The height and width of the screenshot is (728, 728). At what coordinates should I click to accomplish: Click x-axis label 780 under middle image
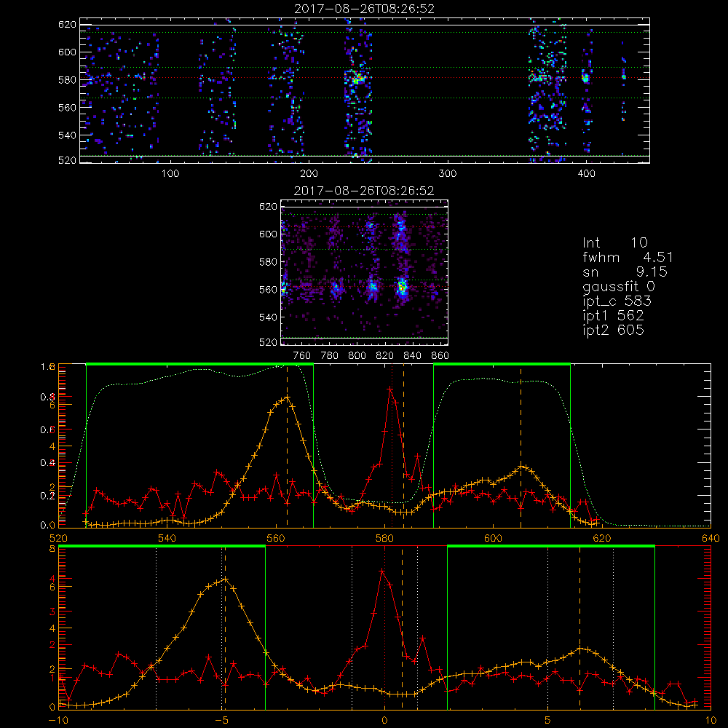tap(330, 356)
